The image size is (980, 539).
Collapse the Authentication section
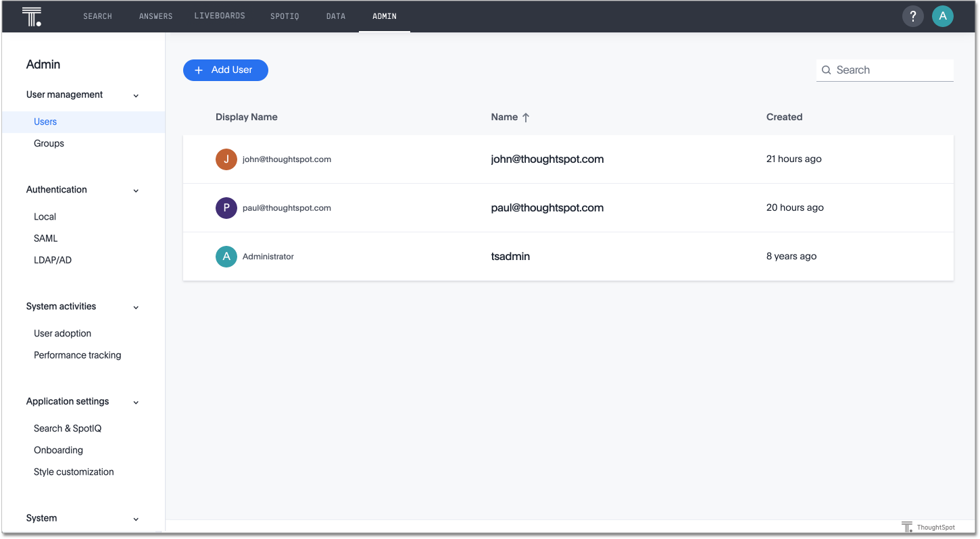tap(136, 190)
